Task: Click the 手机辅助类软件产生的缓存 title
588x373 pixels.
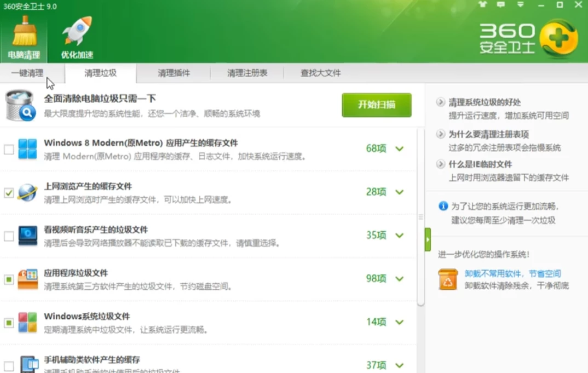Action: point(92,359)
